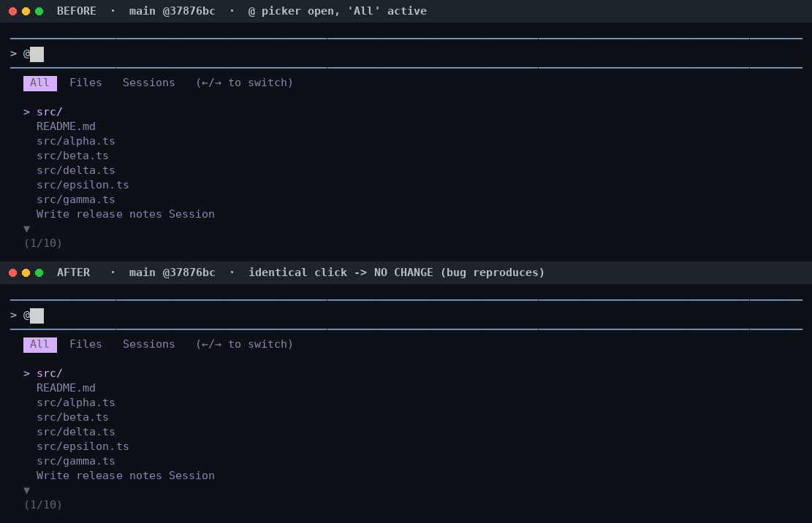Switch to Sessions tab in BEFORE pane

(x=148, y=83)
